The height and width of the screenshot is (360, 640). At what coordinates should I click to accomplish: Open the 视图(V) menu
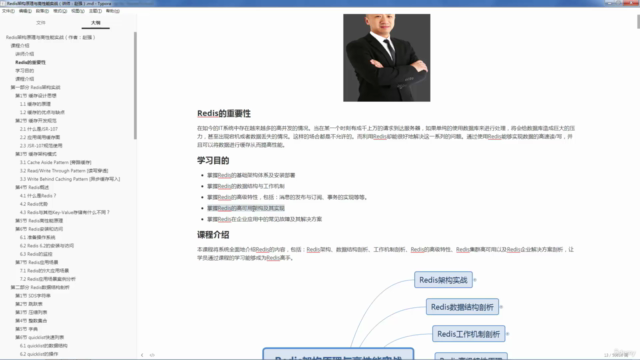(x=78, y=11)
